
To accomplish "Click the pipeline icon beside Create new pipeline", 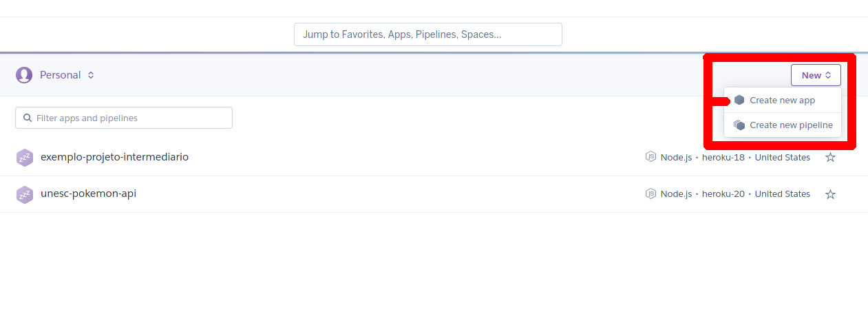I will (x=739, y=125).
